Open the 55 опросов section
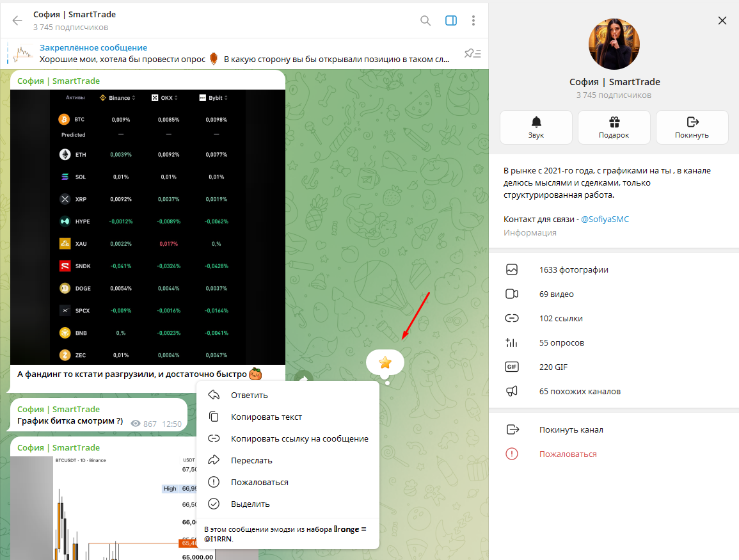739x560 pixels. pyautogui.click(x=614, y=342)
